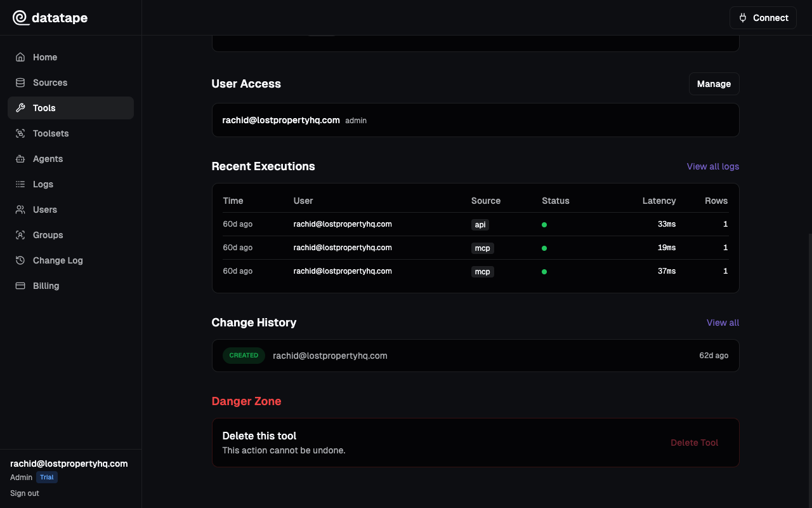
Task: Click the Connect button
Action: pyautogui.click(x=763, y=18)
